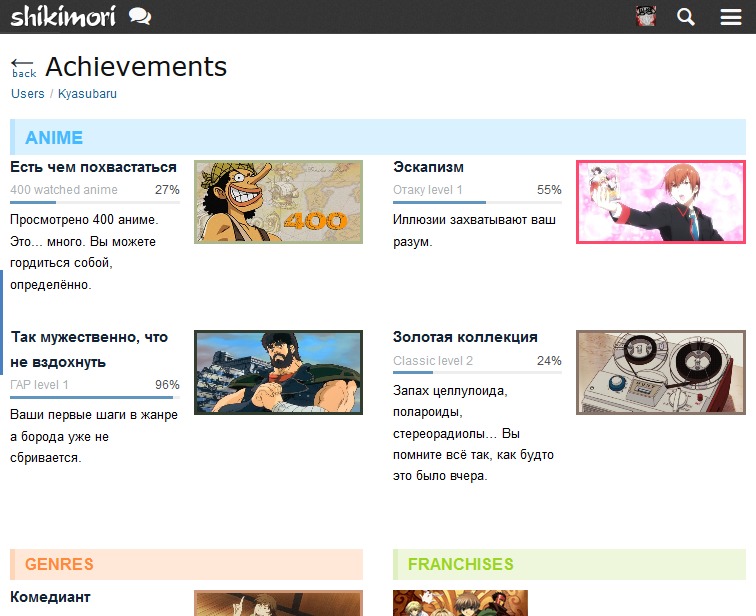Click the 400 watched anime thumbnail
756x616 pixels.
(278, 202)
